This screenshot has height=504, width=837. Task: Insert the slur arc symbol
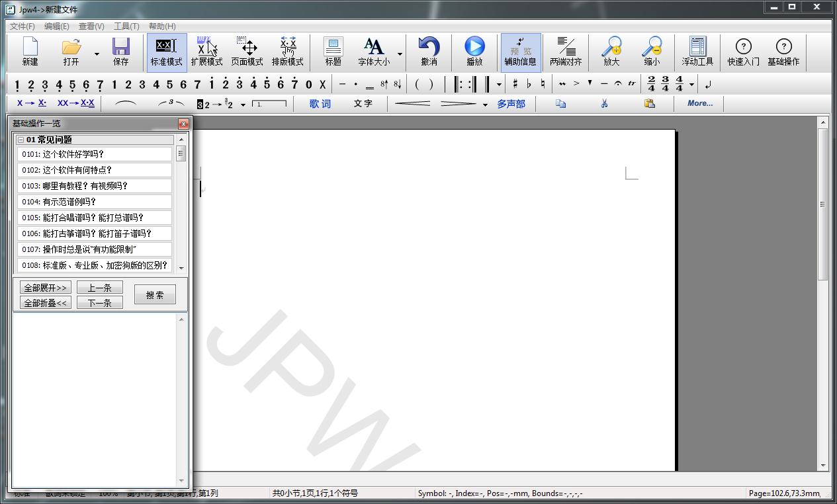126,104
